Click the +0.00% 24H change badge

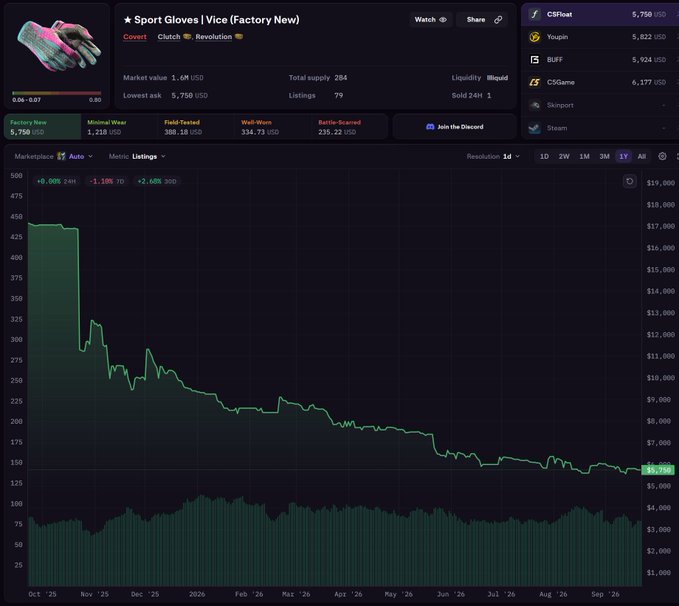pyautogui.click(x=56, y=181)
